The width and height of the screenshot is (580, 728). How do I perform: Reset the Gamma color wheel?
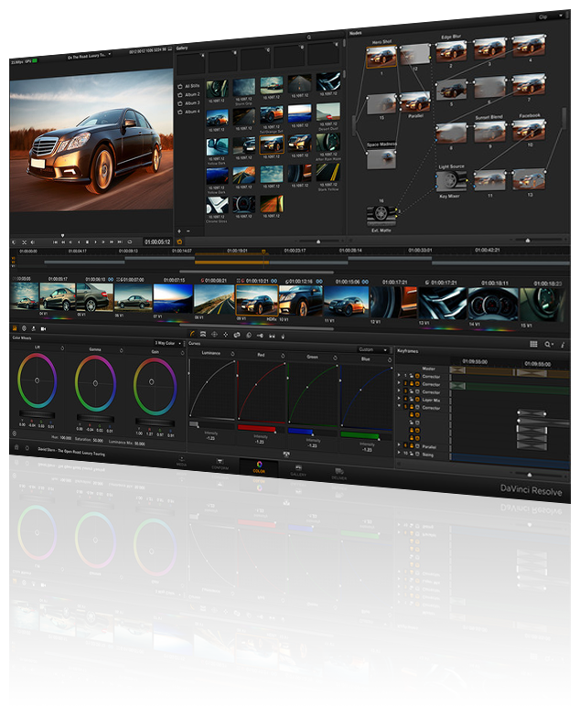(x=121, y=350)
